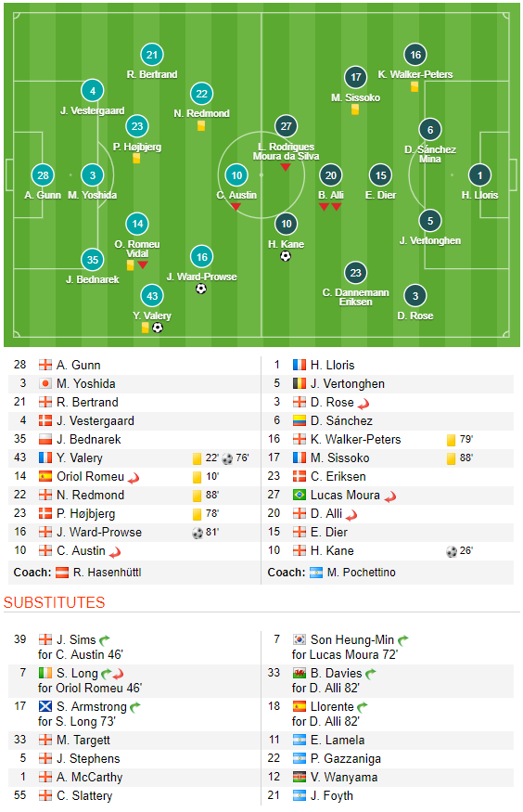Click the yellow card under M. Sissoko on pitch
523x812 pixels.
(x=355, y=110)
